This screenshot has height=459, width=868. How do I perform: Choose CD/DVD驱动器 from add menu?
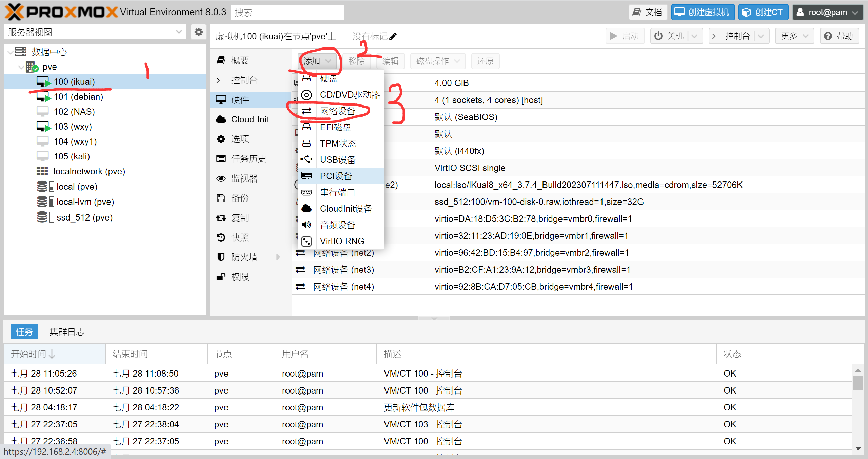coord(350,95)
